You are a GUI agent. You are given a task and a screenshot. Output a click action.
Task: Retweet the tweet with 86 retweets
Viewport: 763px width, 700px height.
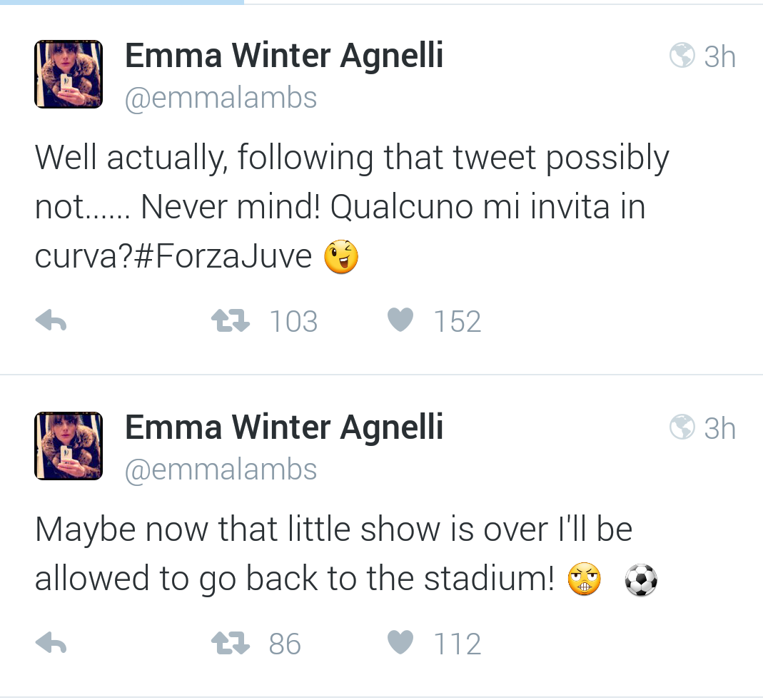[x=231, y=644]
